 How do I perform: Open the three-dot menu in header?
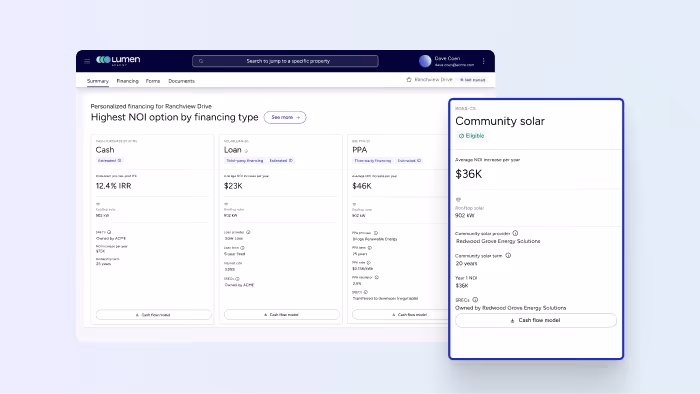[x=483, y=61]
